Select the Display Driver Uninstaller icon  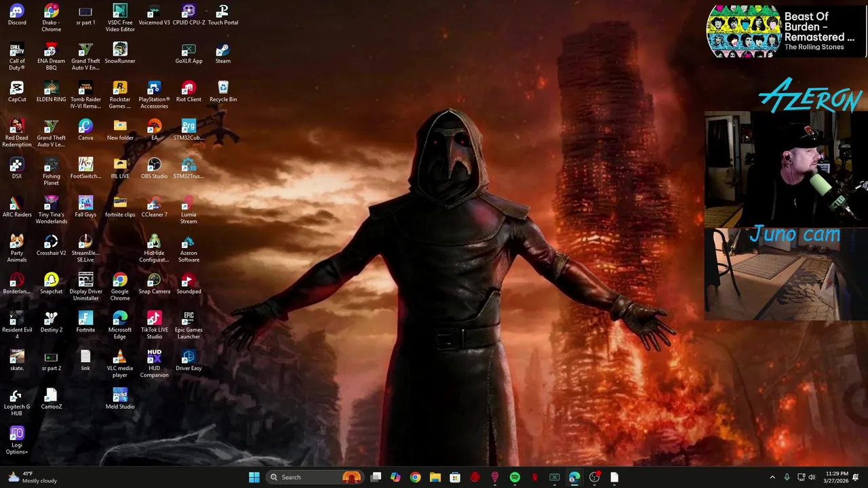click(x=85, y=287)
